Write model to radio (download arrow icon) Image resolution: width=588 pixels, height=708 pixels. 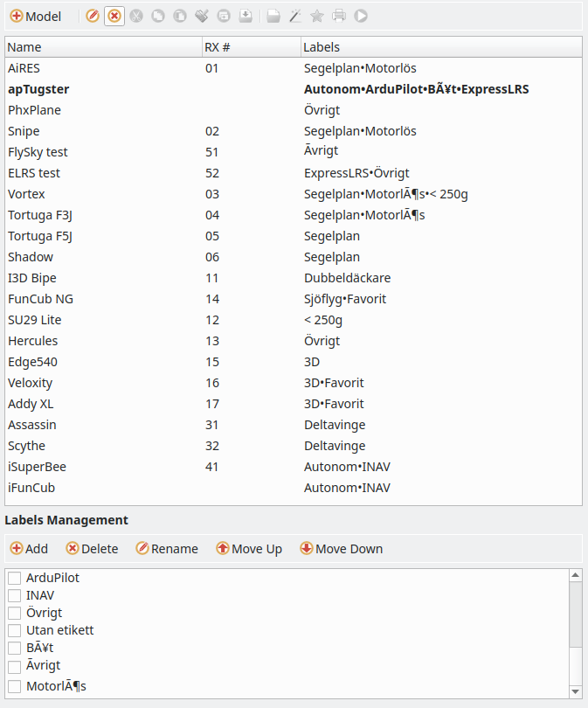coord(245,16)
